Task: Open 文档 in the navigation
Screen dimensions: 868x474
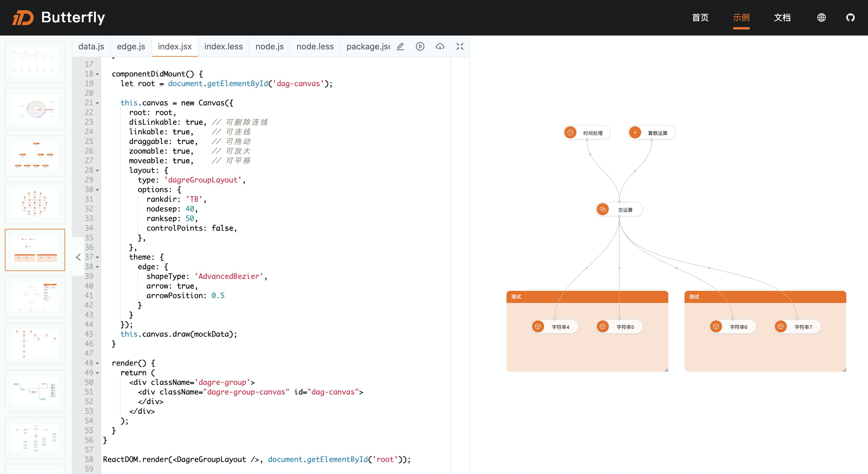Action: (782, 17)
